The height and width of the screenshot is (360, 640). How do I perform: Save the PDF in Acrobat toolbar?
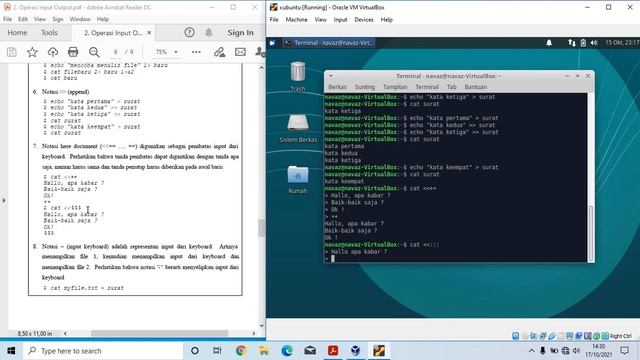point(11,52)
